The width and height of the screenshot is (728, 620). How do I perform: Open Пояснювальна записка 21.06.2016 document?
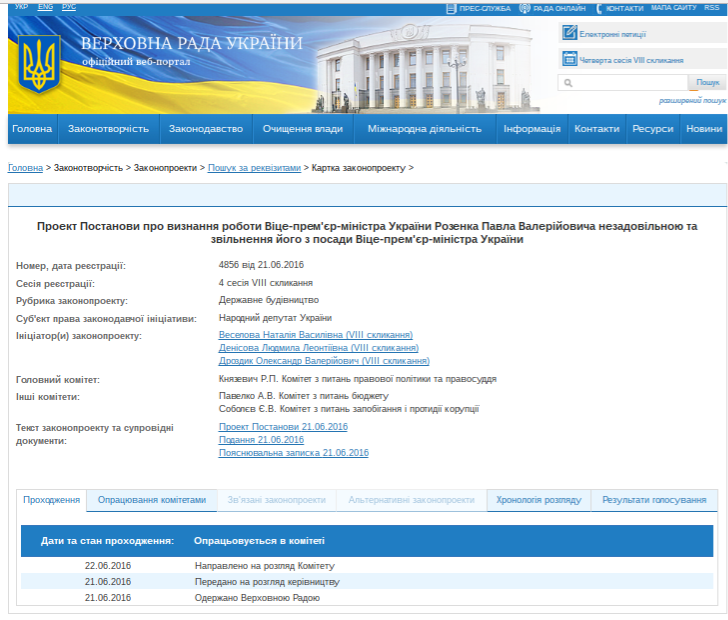[x=293, y=453]
